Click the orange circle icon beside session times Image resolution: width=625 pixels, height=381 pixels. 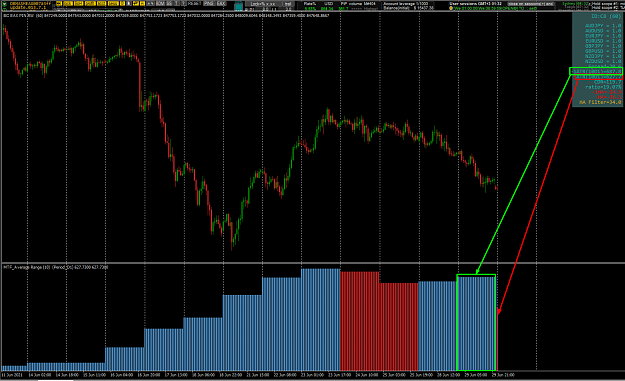coord(451,8)
